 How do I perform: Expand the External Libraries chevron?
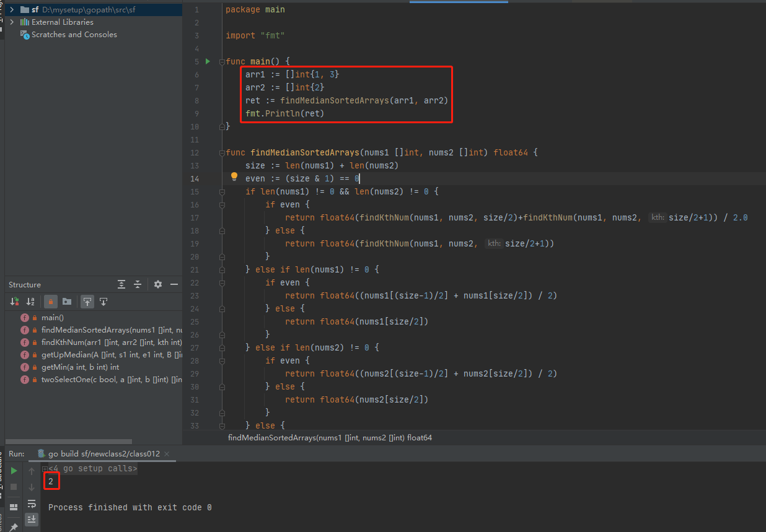[12, 22]
